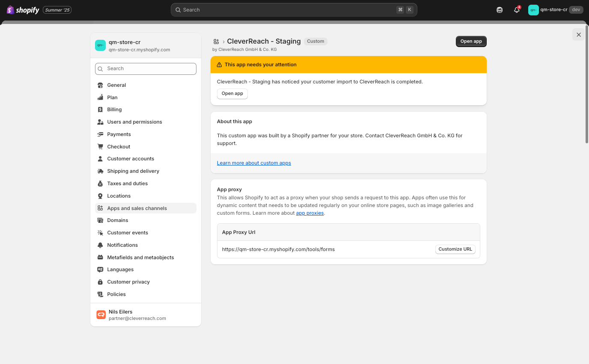Click the Users and permissions icon
The image size is (589, 364).
(x=100, y=122)
